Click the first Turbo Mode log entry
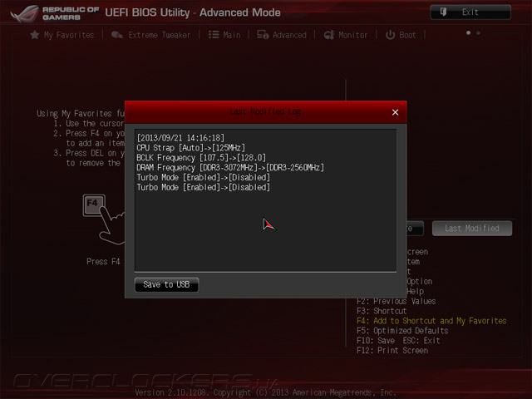 pos(203,177)
